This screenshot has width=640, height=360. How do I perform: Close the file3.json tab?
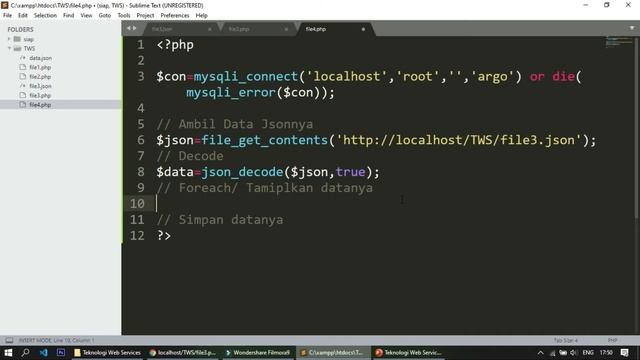pos(209,29)
